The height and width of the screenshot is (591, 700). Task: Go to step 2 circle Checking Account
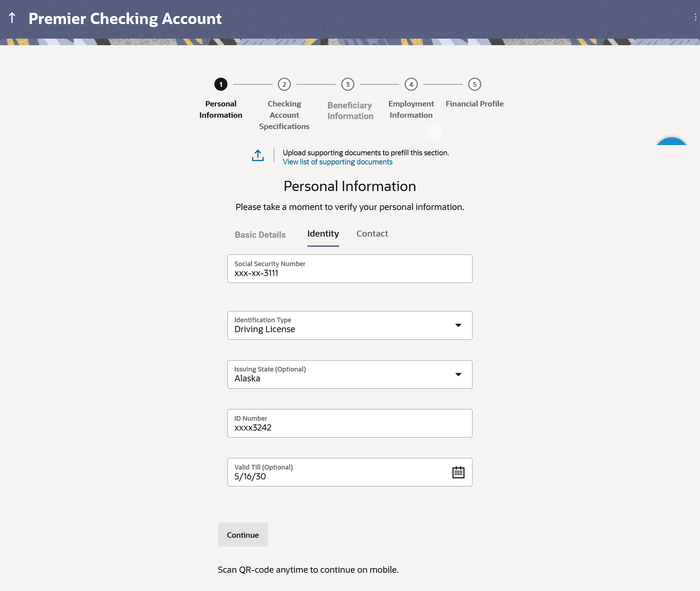[284, 84]
